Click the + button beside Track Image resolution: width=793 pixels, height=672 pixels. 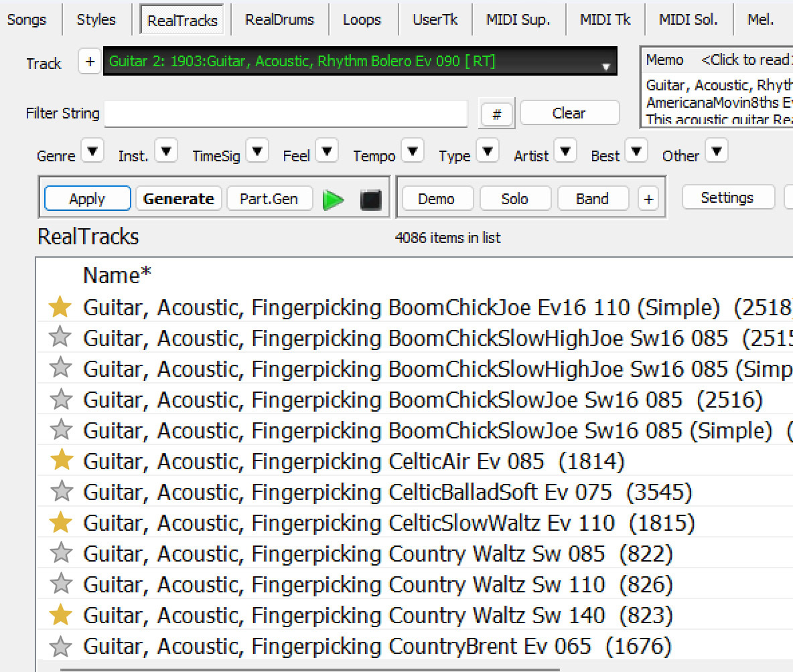pyautogui.click(x=89, y=62)
